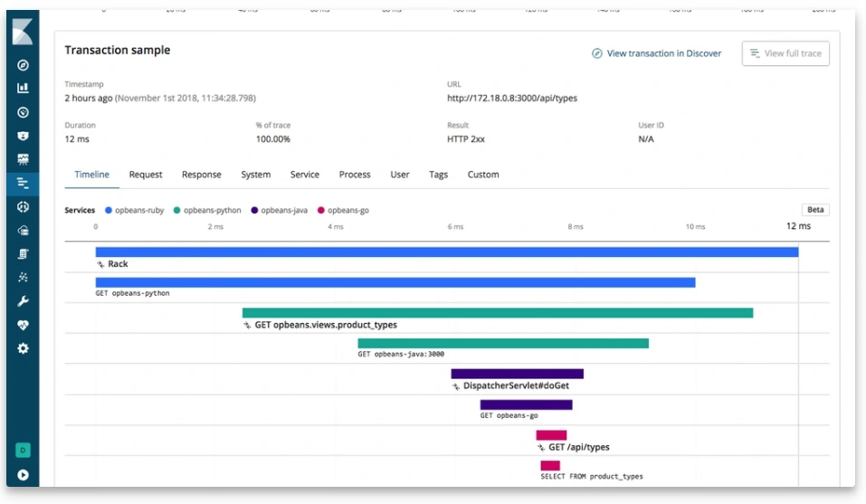Open Visualize bar chart sidebar icon

tap(23, 89)
